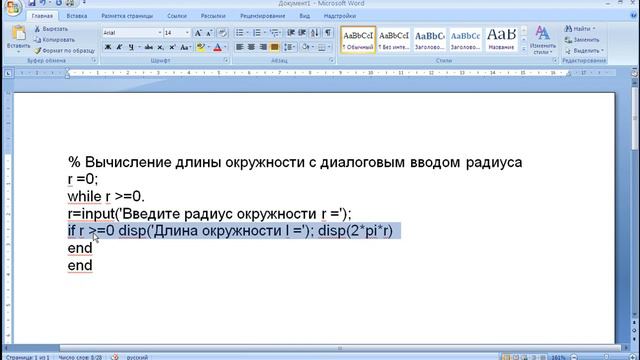Click the bulleted list icon
Viewport: 640px width, 360px height.
click(240, 33)
